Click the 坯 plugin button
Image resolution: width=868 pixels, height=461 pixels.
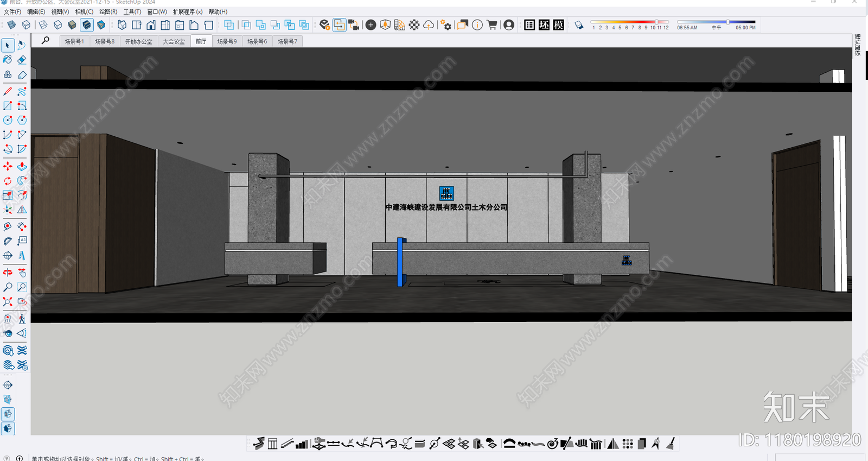[544, 25]
